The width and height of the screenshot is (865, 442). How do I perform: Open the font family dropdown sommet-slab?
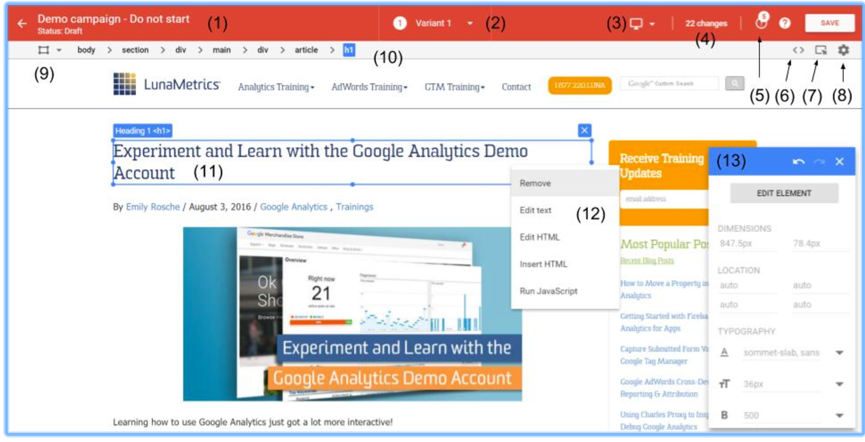[839, 353]
